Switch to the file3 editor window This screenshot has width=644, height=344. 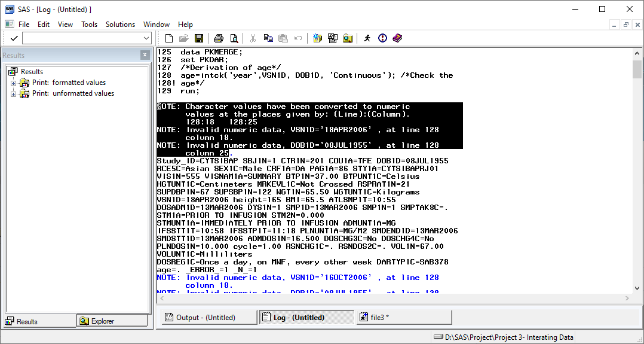click(x=404, y=317)
